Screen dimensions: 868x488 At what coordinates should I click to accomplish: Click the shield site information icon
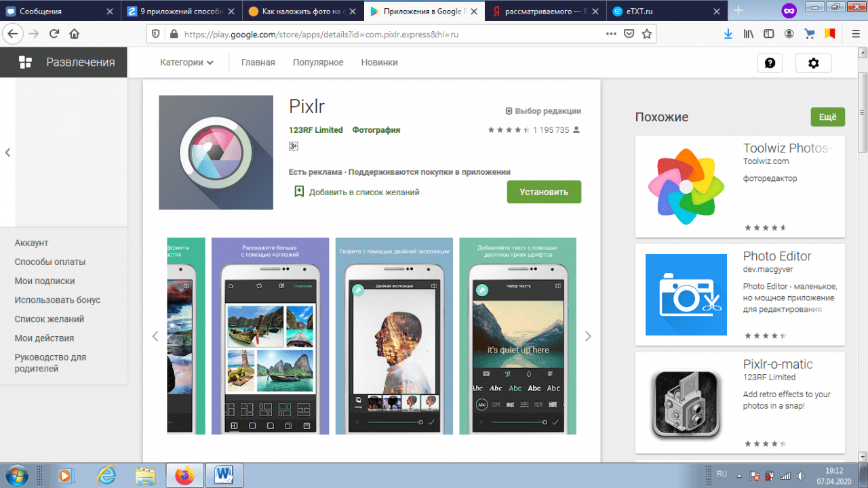point(155,34)
